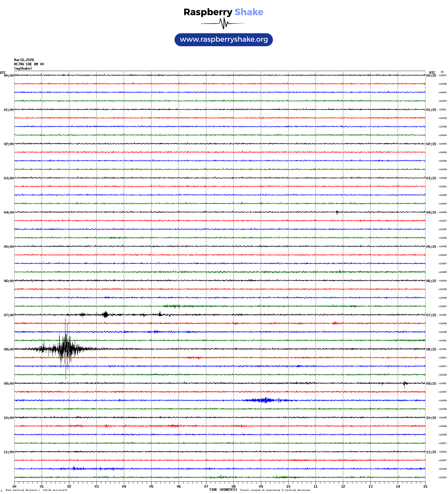Click the Mar16,2026 date label

24,60
